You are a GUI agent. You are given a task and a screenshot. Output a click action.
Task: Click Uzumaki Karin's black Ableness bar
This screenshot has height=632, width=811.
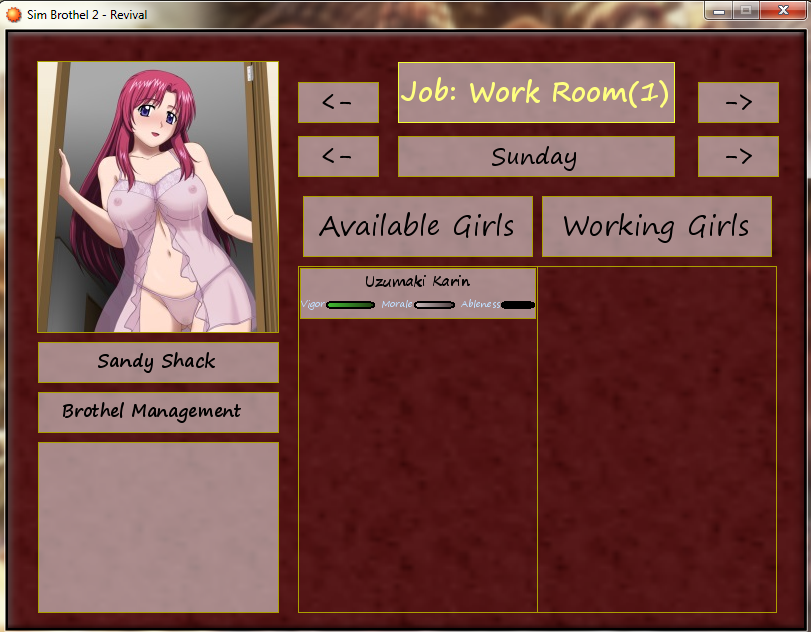[x=518, y=305]
